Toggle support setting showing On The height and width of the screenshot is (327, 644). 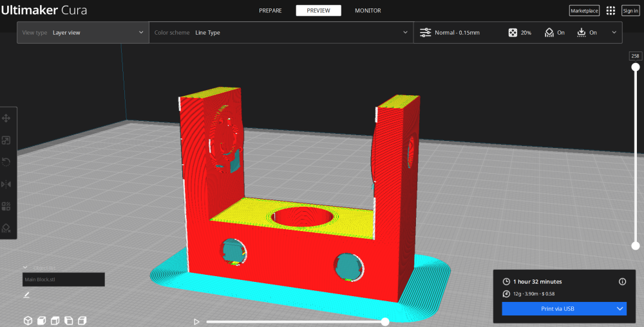[x=554, y=32]
